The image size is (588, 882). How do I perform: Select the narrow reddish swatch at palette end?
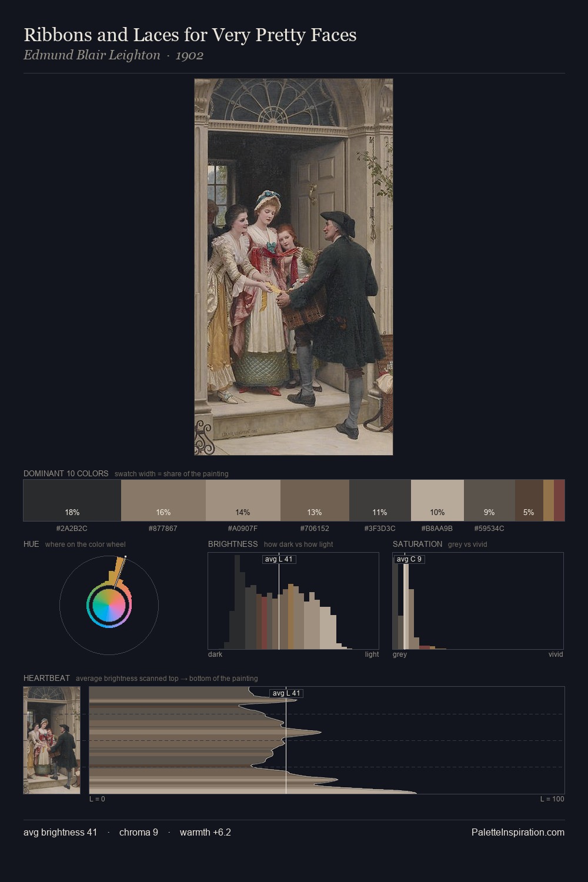click(559, 500)
